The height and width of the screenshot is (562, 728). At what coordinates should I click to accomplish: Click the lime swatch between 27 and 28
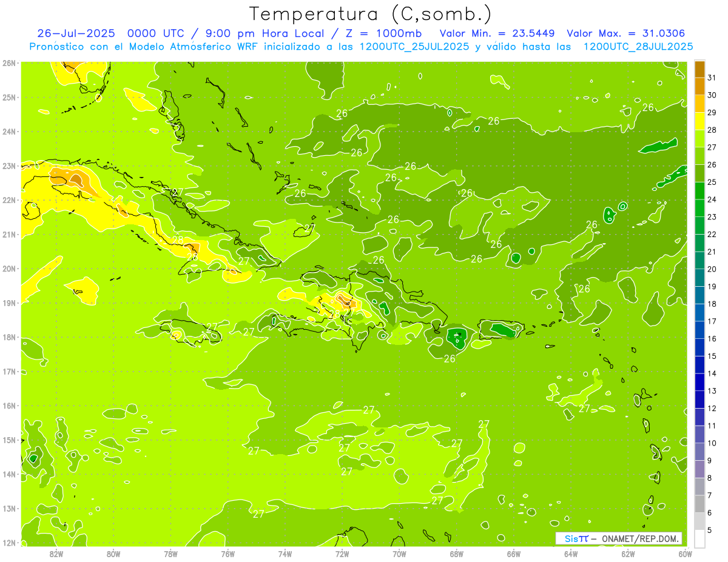(699, 138)
